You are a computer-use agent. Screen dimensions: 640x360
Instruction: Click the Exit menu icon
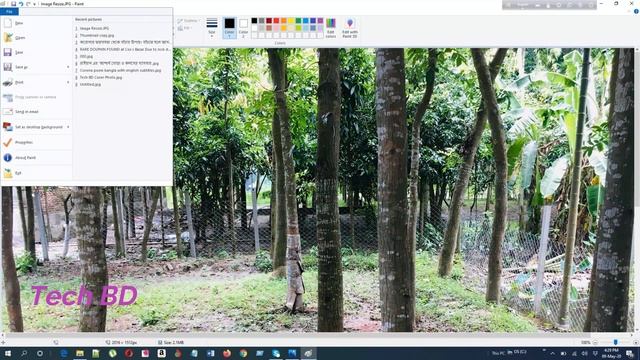(8, 173)
